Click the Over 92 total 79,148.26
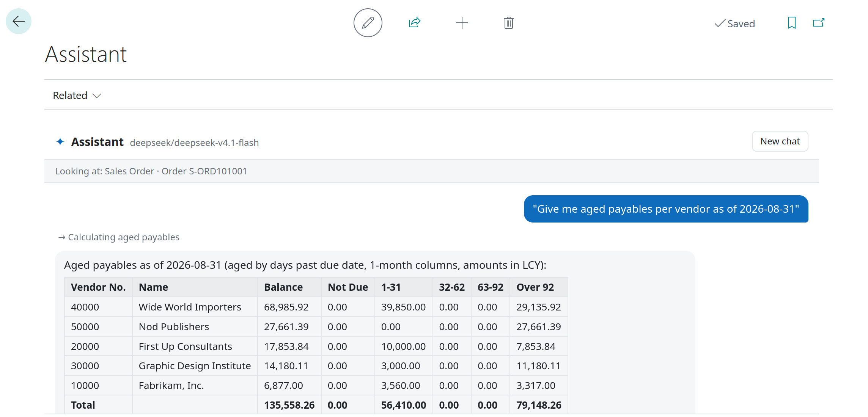 538,405
